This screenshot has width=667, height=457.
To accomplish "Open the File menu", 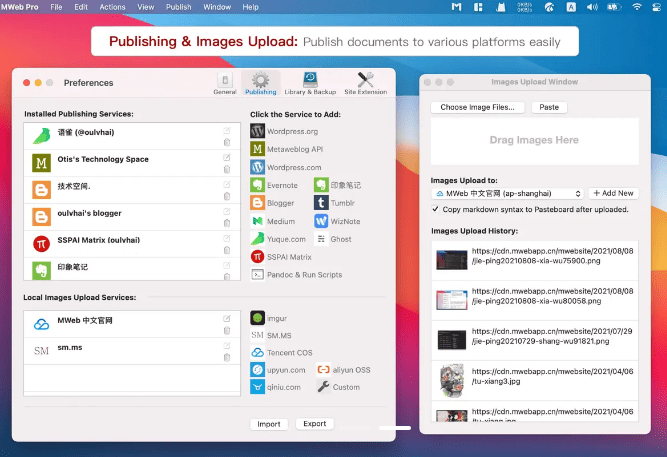I will (56, 7).
